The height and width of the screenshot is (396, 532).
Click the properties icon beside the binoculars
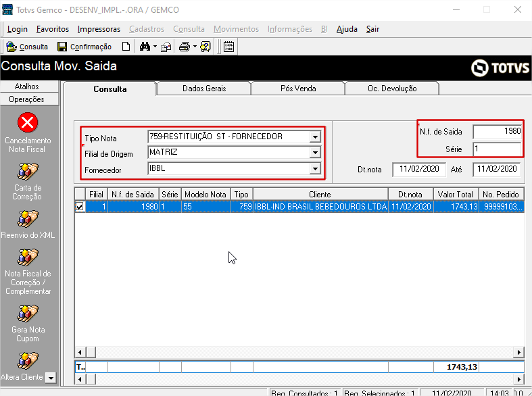[x=166, y=47]
